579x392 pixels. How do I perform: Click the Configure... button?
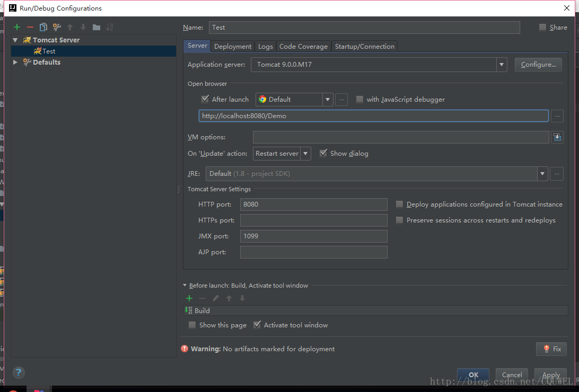[x=538, y=65]
